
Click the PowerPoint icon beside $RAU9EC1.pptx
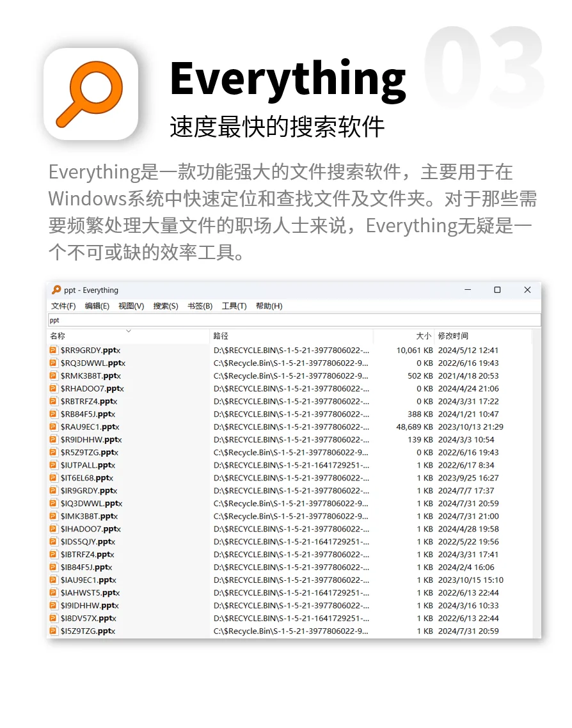pyautogui.click(x=54, y=427)
